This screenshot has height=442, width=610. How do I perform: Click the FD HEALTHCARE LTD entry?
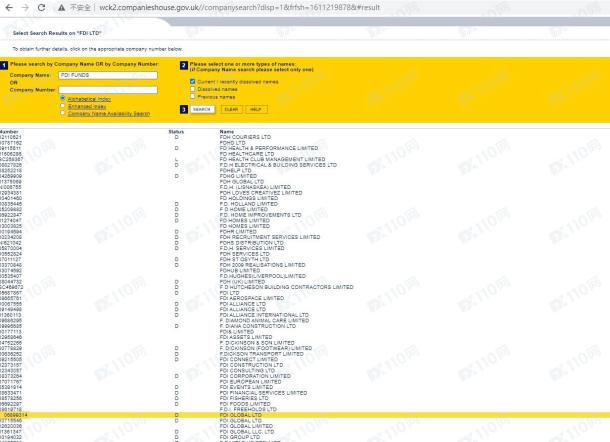click(247, 154)
